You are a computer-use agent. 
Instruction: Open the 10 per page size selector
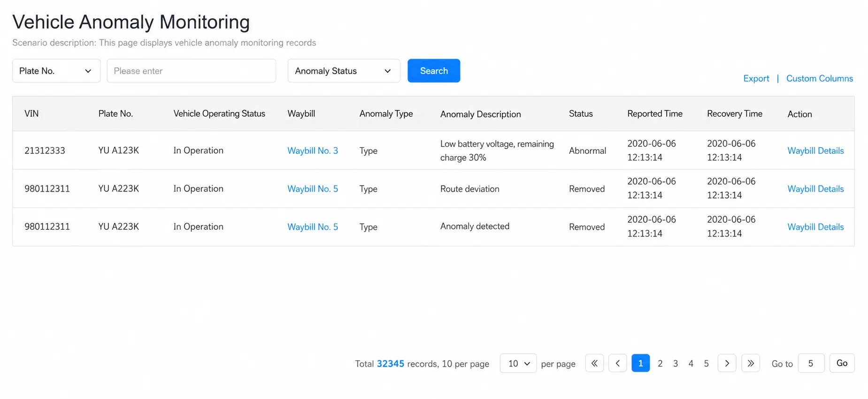518,363
